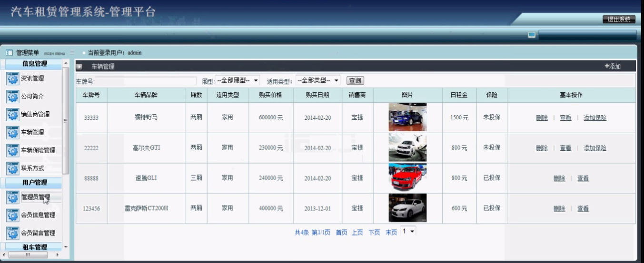Open the page number dropdown
Image resolution: width=644 pixels, height=263 pixels.
click(x=408, y=231)
